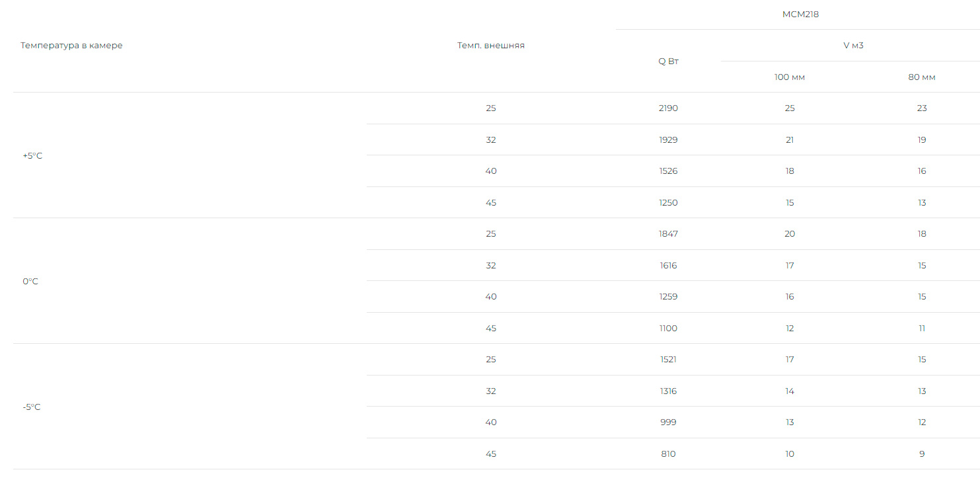Click the Темп. внешняя column header

tap(490, 46)
